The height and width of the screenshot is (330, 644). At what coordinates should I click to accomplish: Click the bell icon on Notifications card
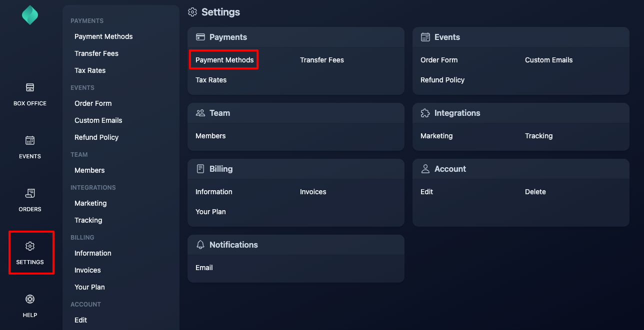tap(200, 245)
